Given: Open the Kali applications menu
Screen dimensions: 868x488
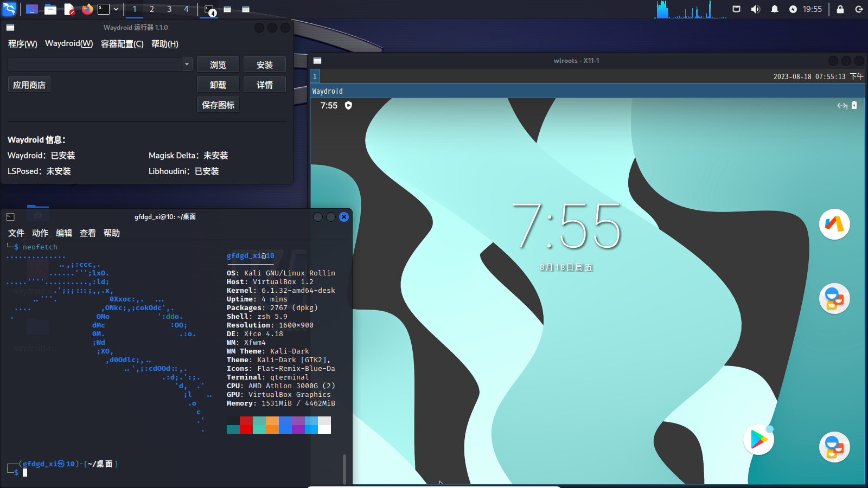Looking at the screenshot, I should [x=10, y=9].
